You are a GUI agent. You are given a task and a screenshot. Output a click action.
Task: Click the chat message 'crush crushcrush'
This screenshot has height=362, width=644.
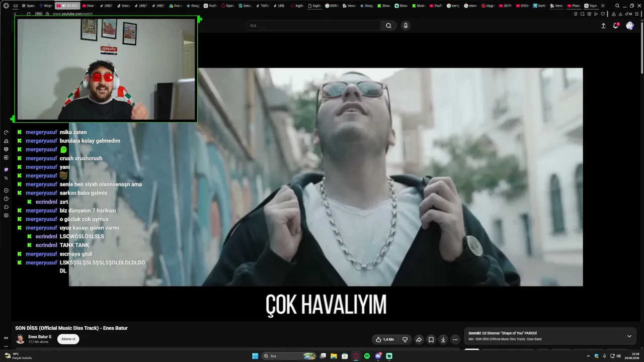pos(81,158)
